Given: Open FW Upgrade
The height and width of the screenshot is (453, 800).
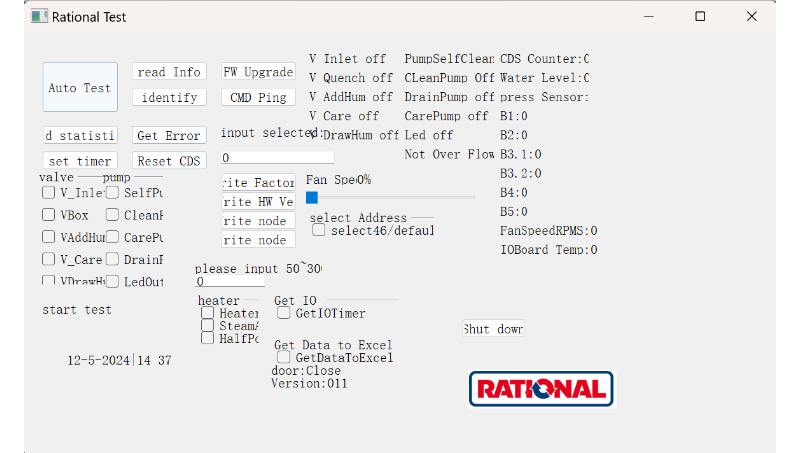Looking at the screenshot, I should coord(258,72).
